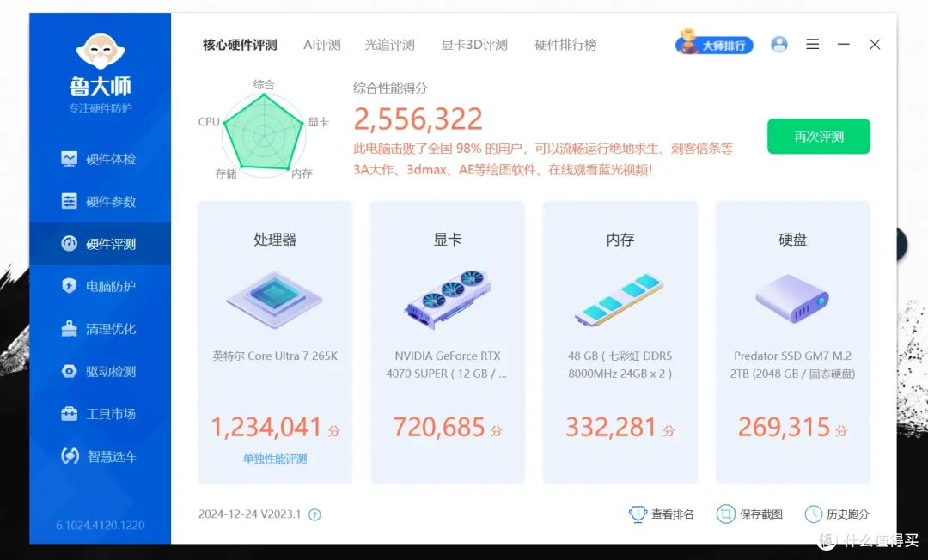Click the Lu Master mascot logo
928x560 pixels.
pyautogui.click(x=100, y=52)
